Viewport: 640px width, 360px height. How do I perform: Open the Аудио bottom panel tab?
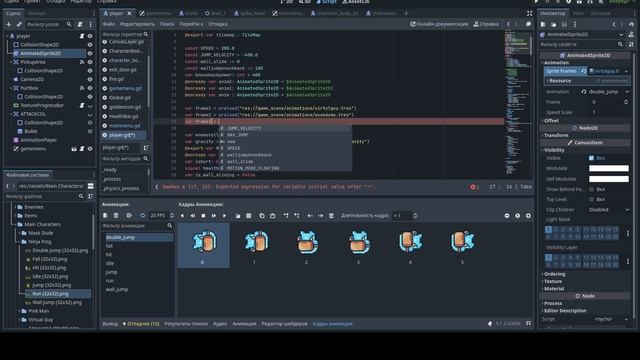coord(220,324)
